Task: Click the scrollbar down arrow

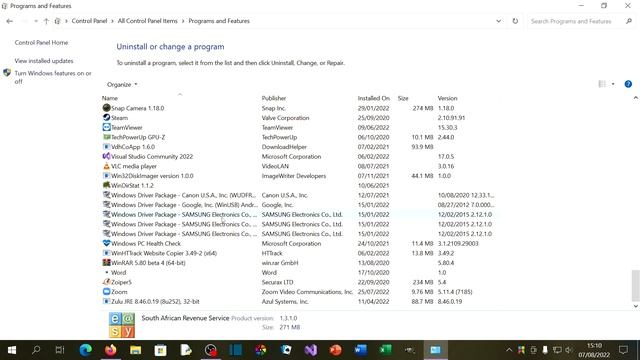Action: coord(635,306)
